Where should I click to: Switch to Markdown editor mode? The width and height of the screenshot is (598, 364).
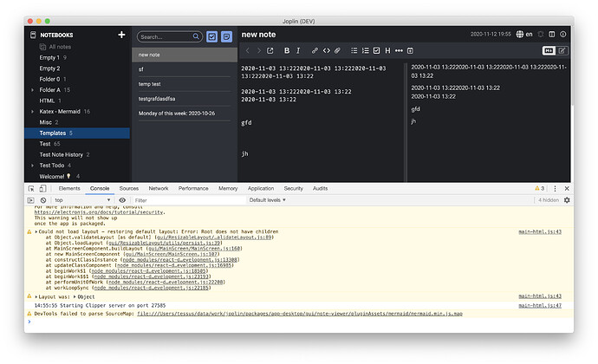(549, 50)
